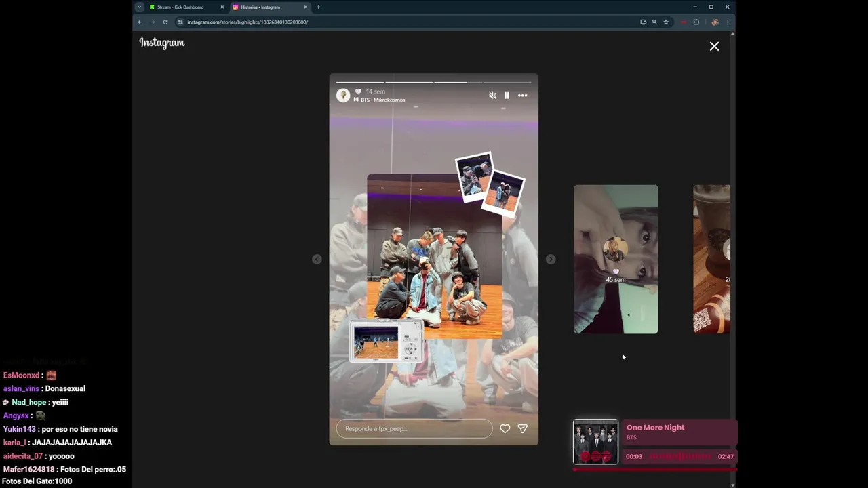This screenshot has height=488, width=868.
Task: Expand the tab search dropdown
Action: pyautogui.click(x=139, y=7)
